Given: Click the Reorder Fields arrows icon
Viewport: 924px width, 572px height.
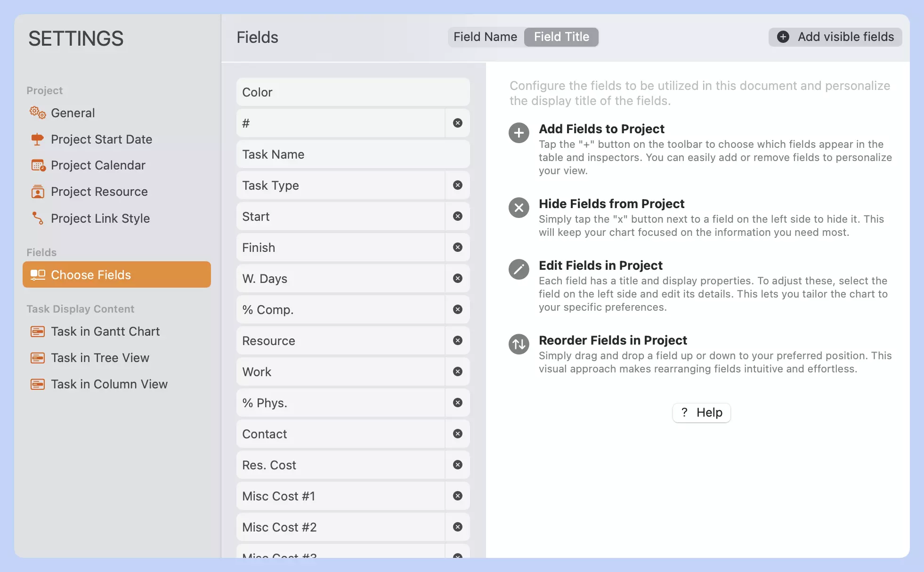Looking at the screenshot, I should 519,344.
